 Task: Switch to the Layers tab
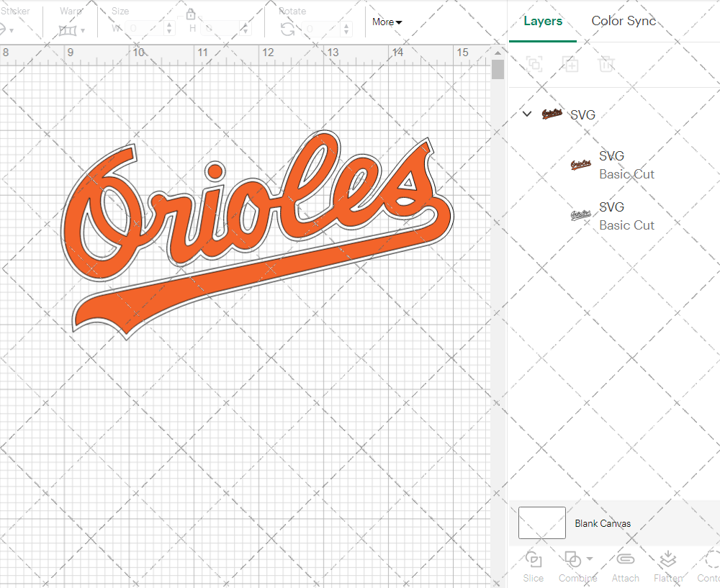point(543,21)
